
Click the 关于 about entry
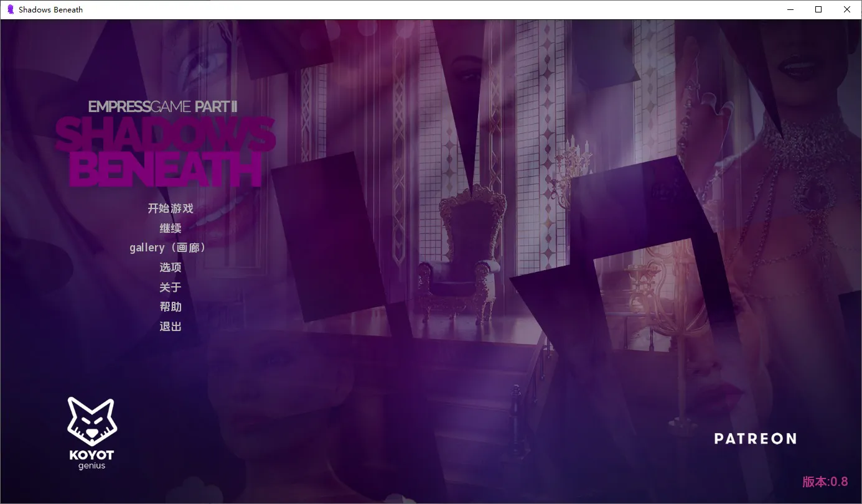171,287
